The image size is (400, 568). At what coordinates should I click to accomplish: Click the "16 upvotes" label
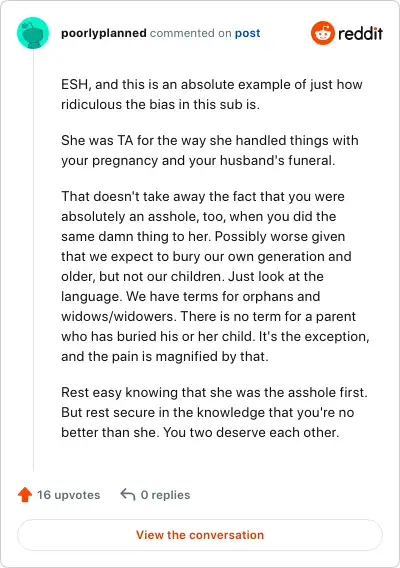(69, 495)
